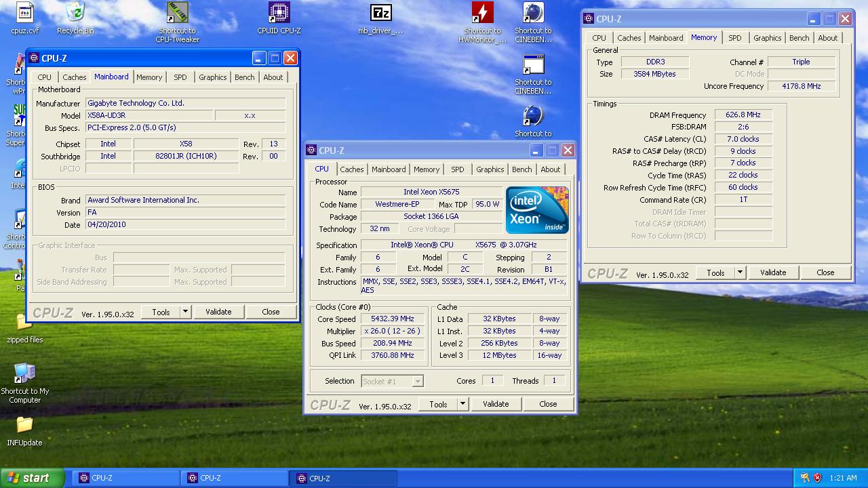Click the first system tray icon
Screen dimensions: 868x488
[x=804, y=478]
